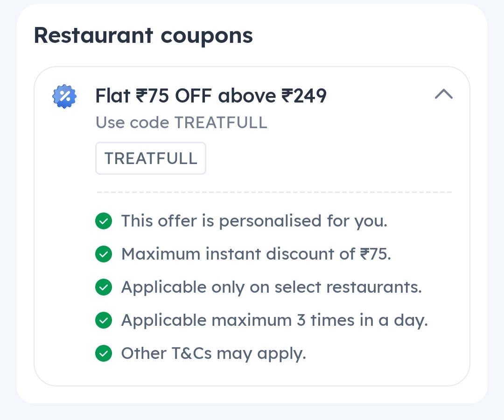Click the checkmark icon next to maximum discount term

(x=104, y=254)
